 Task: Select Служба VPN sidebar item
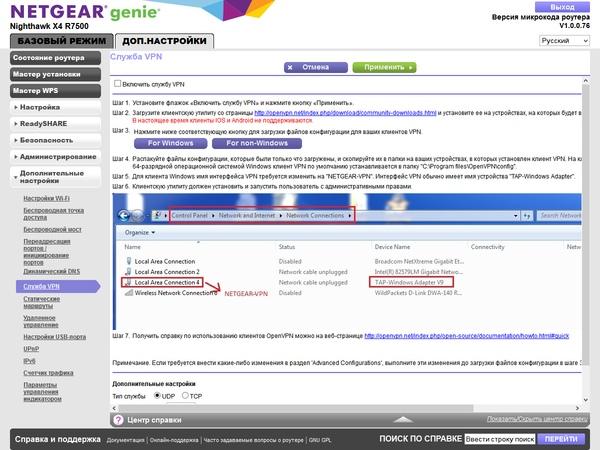click(x=57, y=286)
